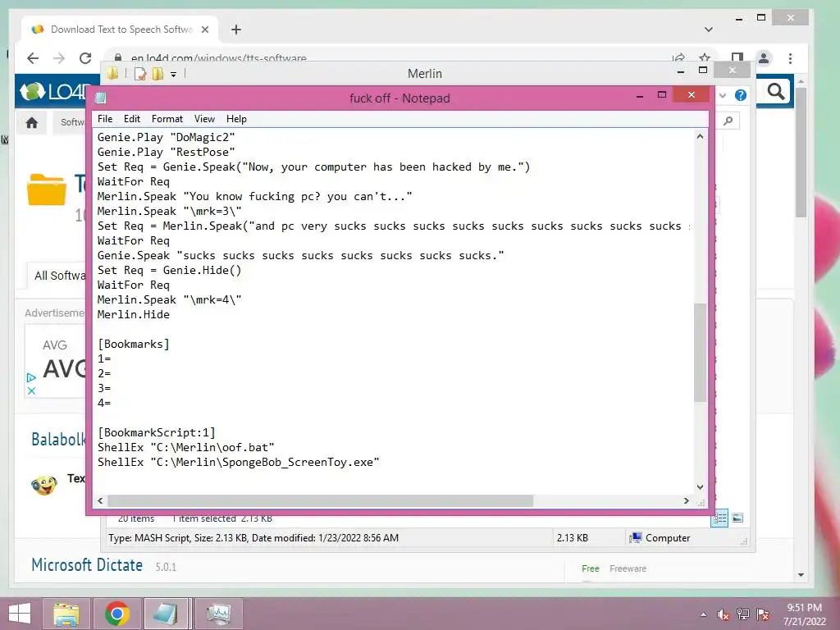Click the Freeware license label
The image size is (840, 630).
628,568
